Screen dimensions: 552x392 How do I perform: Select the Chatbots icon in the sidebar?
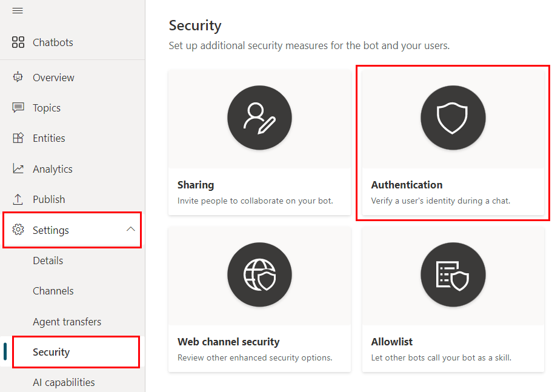pos(17,42)
